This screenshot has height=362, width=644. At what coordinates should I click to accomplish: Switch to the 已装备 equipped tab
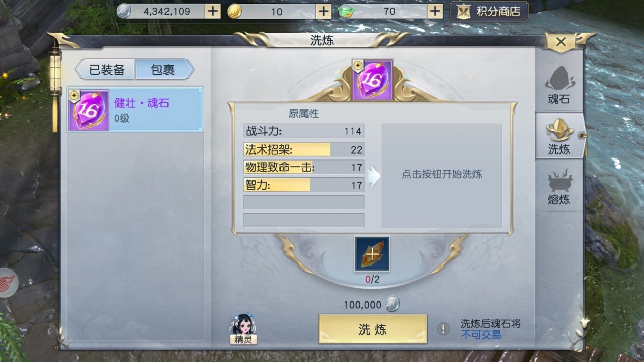pos(106,70)
